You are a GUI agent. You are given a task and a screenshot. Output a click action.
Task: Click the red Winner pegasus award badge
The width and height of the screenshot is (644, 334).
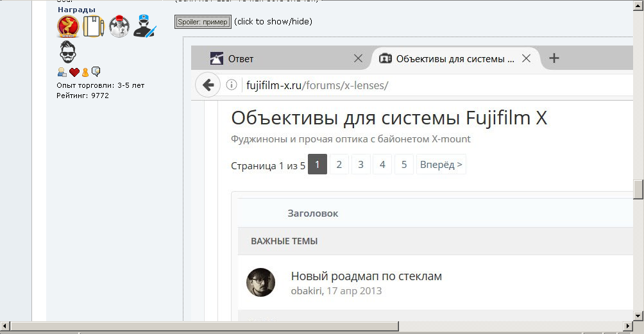click(x=68, y=26)
